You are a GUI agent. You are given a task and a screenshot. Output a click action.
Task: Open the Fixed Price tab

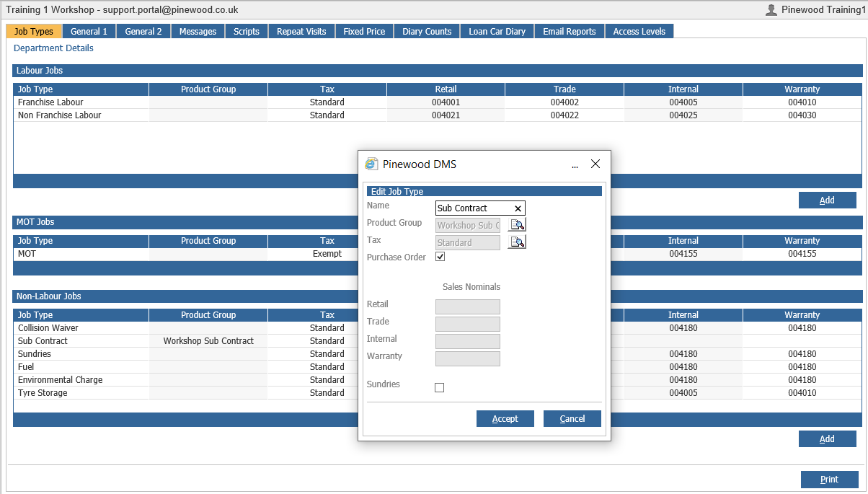[364, 31]
